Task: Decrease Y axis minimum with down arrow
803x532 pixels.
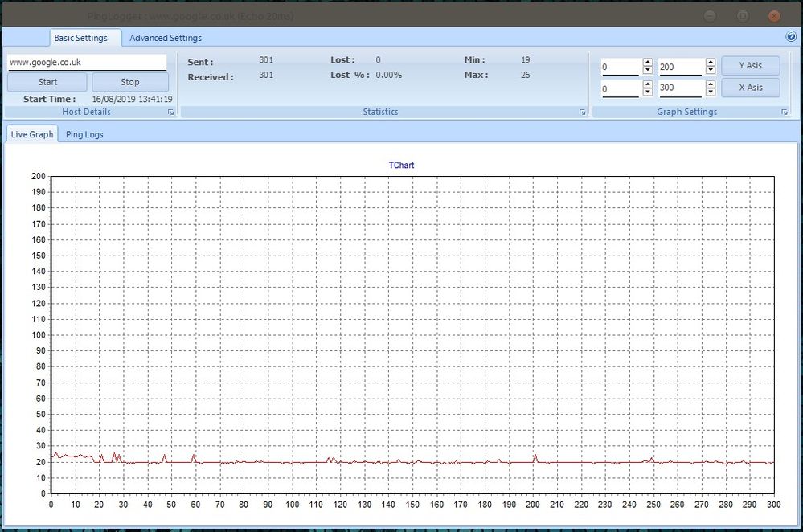Action: click(647, 71)
